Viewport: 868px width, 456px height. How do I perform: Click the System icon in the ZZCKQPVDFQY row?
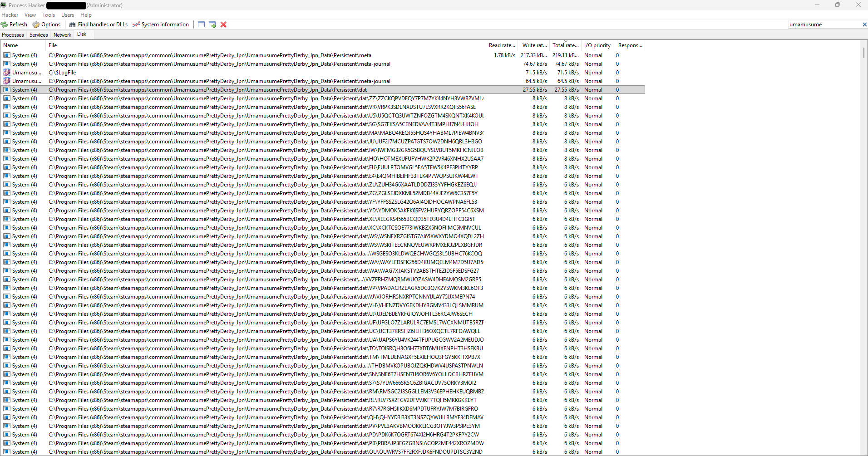point(7,98)
